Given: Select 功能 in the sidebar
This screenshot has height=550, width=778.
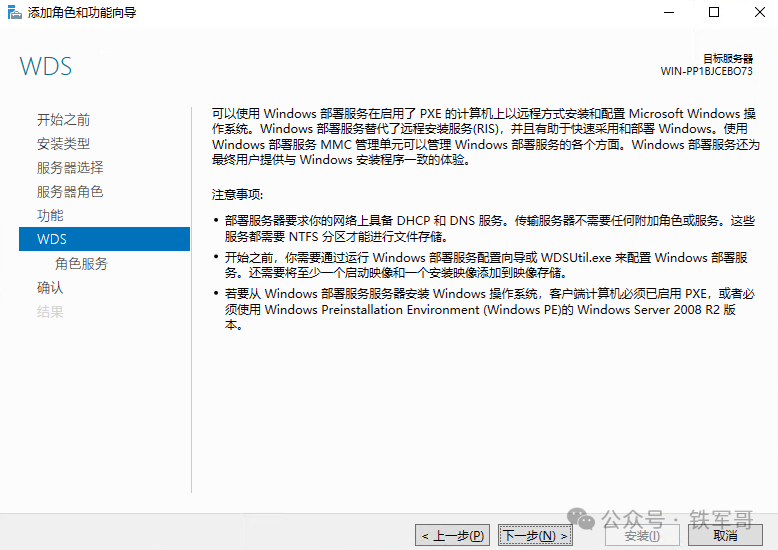Looking at the screenshot, I should click(x=50, y=215).
